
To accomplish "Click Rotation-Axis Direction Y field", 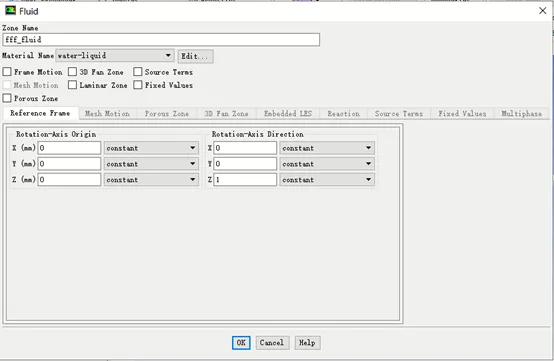I will [245, 164].
